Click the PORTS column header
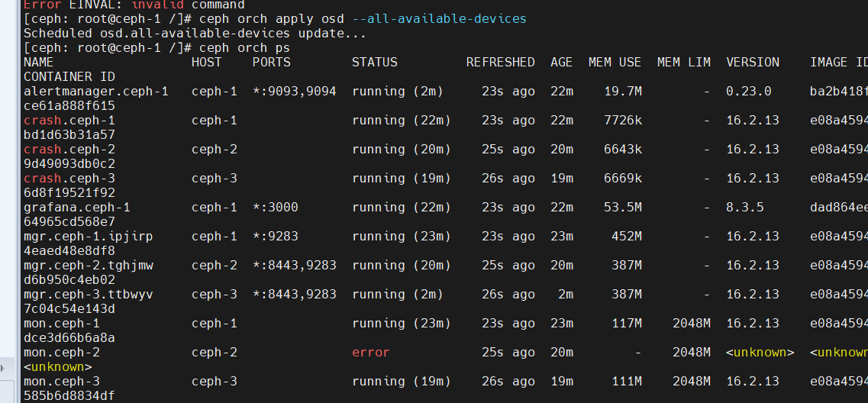Image resolution: width=868 pixels, height=403 pixels. click(271, 62)
